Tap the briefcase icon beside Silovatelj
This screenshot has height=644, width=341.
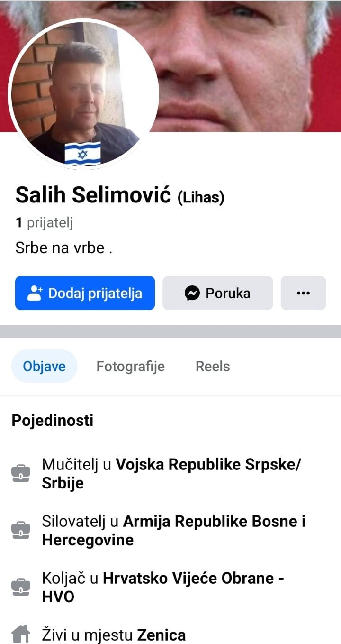[21, 531]
